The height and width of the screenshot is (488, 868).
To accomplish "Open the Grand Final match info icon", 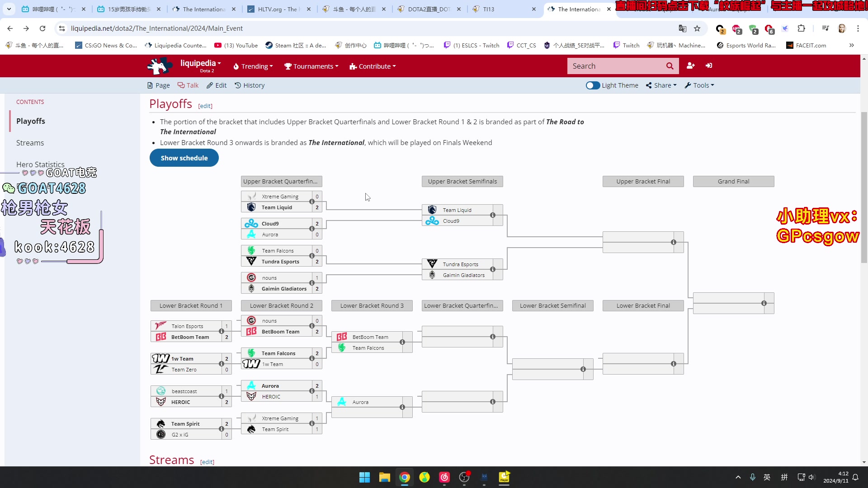I will pyautogui.click(x=764, y=303).
